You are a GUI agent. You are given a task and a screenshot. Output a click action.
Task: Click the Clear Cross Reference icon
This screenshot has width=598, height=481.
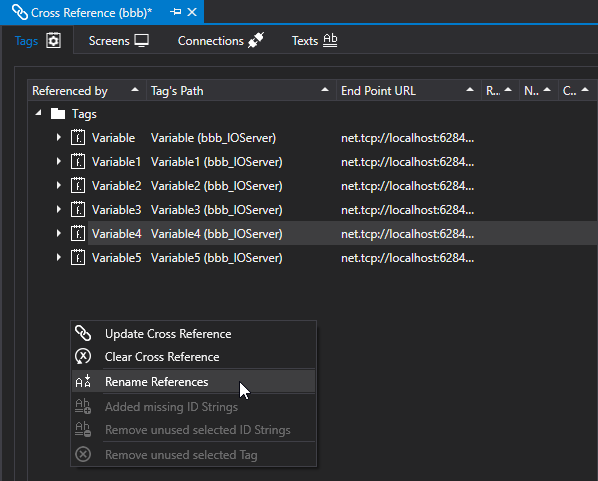pyautogui.click(x=83, y=357)
